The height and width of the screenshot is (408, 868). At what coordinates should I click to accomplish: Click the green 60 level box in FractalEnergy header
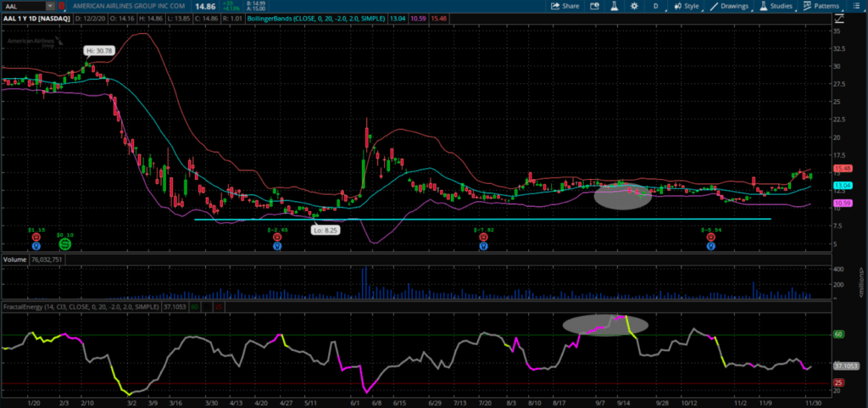194,306
